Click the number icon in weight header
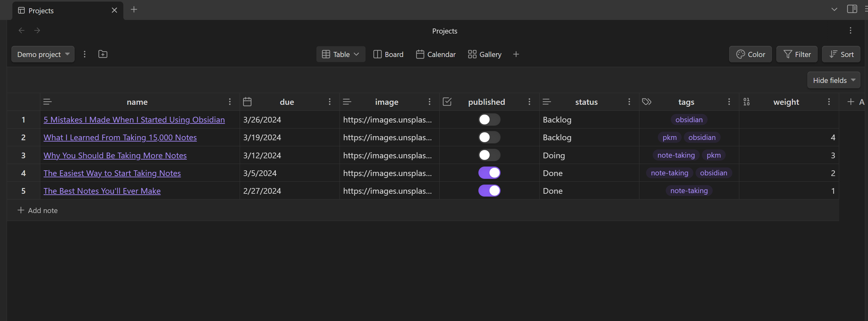The width and height of the screenshot is (868, 321). click(x=746, y=102)
